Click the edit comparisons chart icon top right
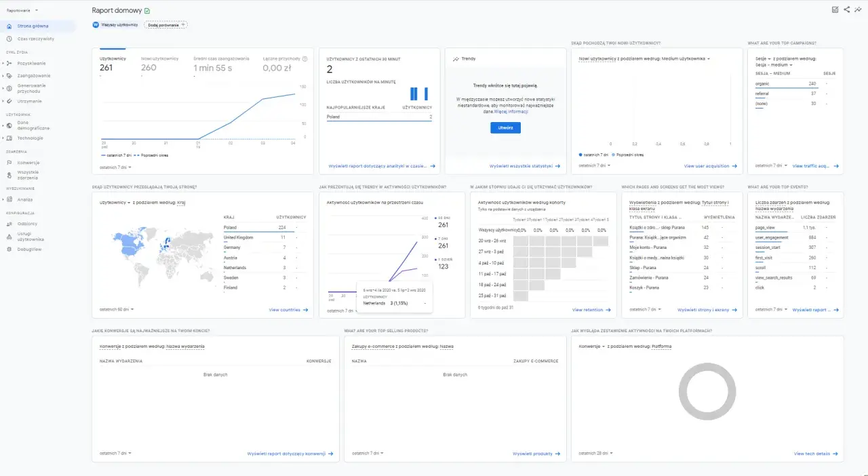 click(835, 9)
